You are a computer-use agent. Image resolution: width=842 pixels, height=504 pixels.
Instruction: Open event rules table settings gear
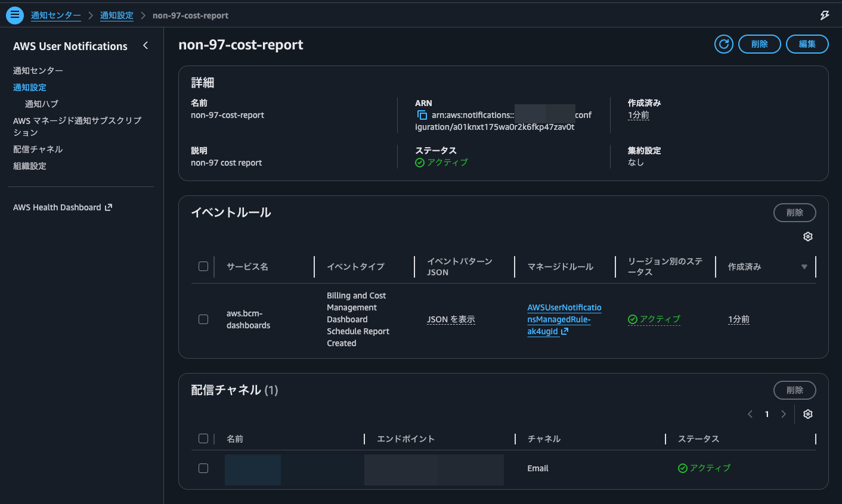[x=807, y=237]
